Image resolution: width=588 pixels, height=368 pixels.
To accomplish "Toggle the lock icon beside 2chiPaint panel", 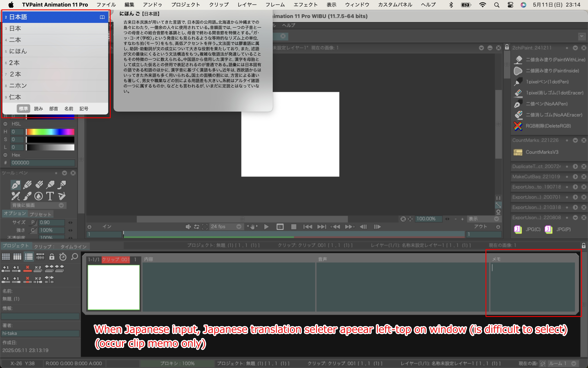I will point(507,47).
